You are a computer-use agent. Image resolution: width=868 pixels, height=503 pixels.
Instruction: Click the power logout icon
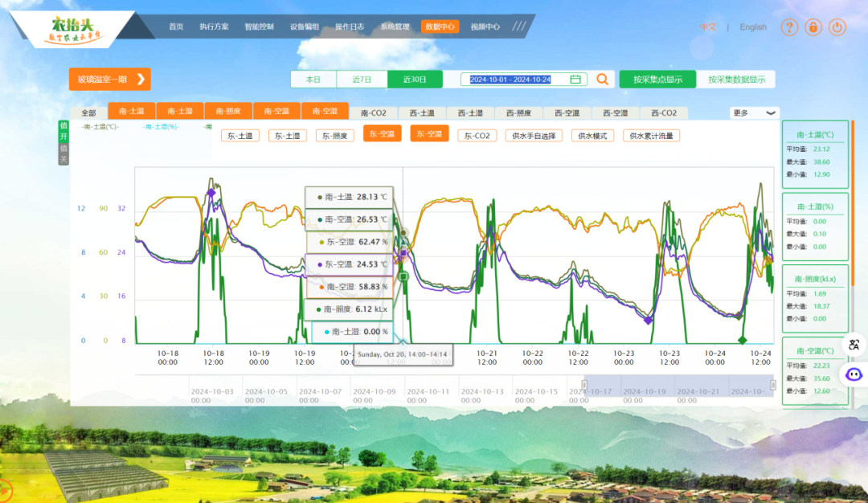(837, 27)
